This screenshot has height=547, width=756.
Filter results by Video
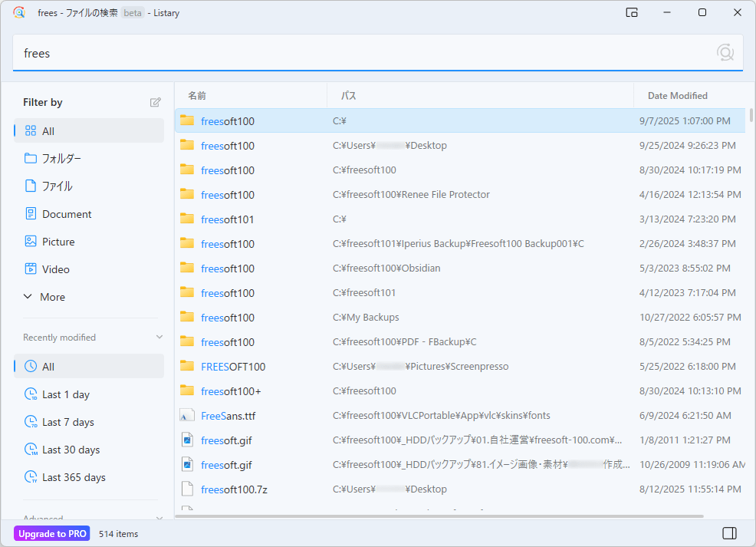pyautogui.click(x=89, y=269)
